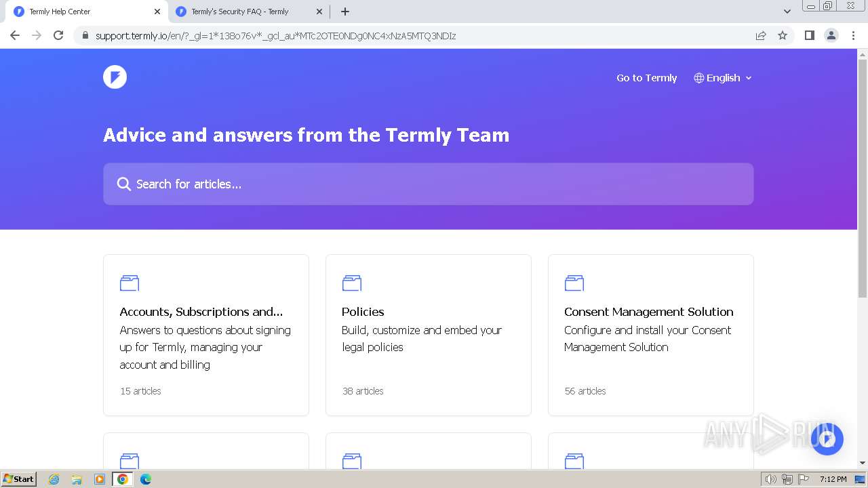The image size is (868, 488).
Task: Click folder icon on Consent Management card
Action: click(x=574, y=283)
